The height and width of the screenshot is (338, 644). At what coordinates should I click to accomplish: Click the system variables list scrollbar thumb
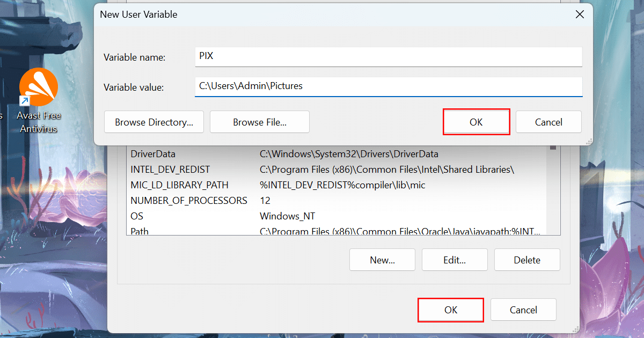pyautogui.click(x=553, y=148)
